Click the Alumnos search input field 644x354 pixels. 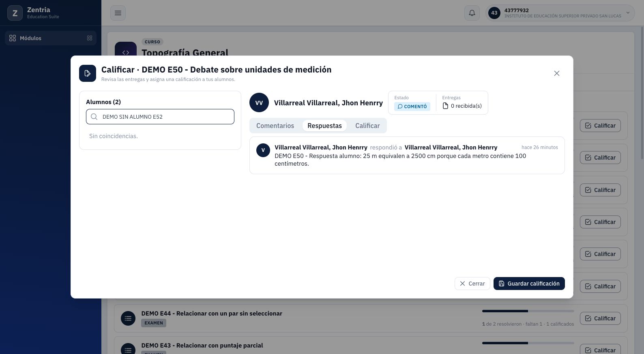[160, 117]
